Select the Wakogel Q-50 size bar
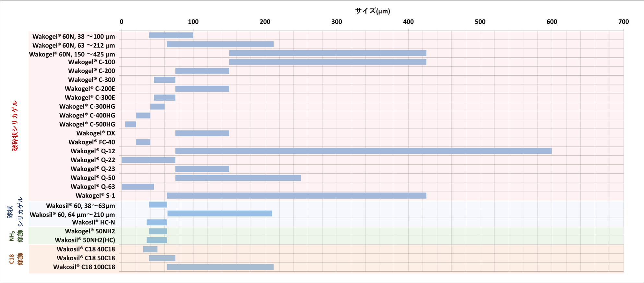The width and height of the screenshot is (644, 283). tap(238, 178)
